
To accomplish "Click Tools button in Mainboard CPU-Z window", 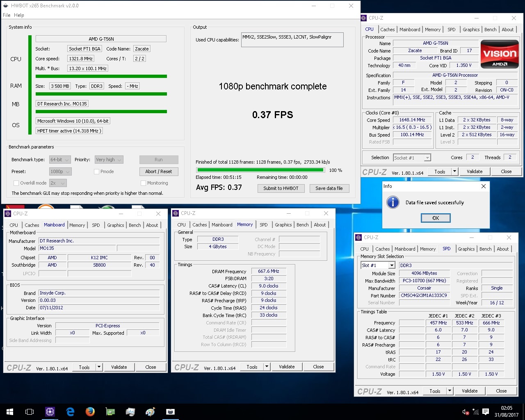I will pyautogui.click(x=84, y=367).
